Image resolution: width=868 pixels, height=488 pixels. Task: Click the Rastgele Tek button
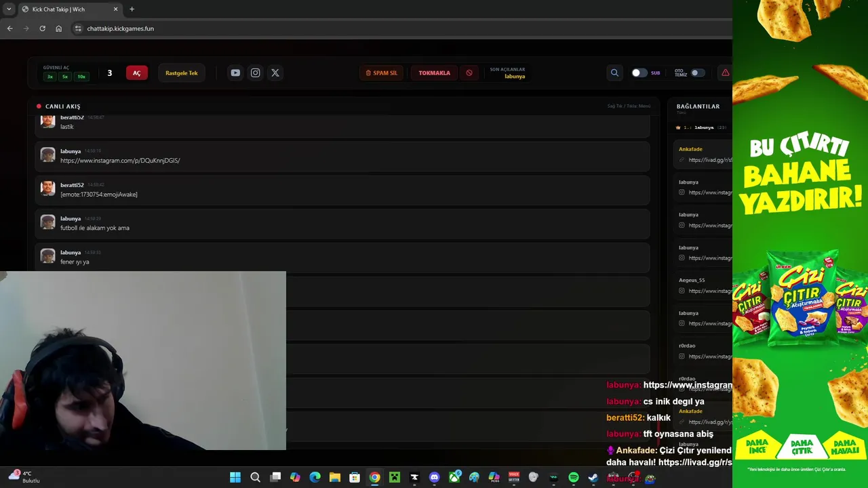[182, 73]
